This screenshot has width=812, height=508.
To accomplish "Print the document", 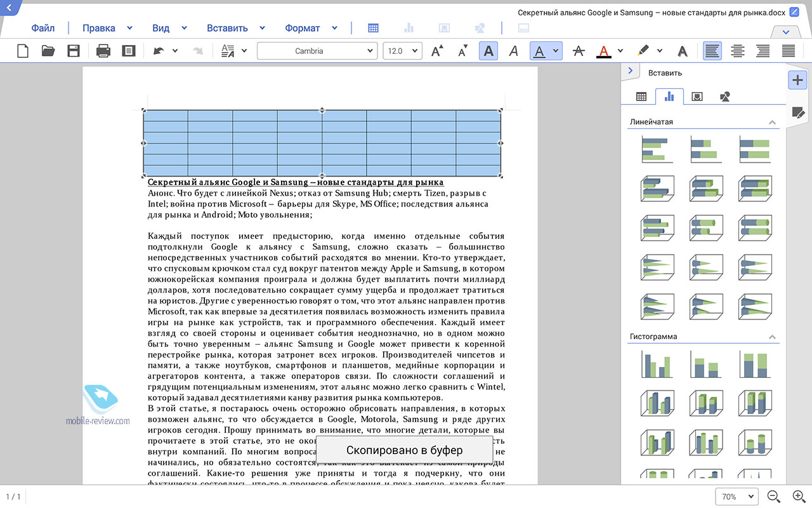I will (x=103, y=51).
